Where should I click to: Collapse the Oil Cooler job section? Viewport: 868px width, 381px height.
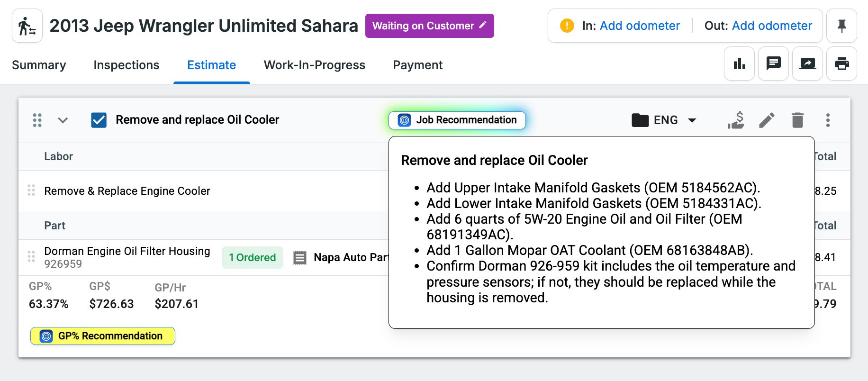coord(63,120)
